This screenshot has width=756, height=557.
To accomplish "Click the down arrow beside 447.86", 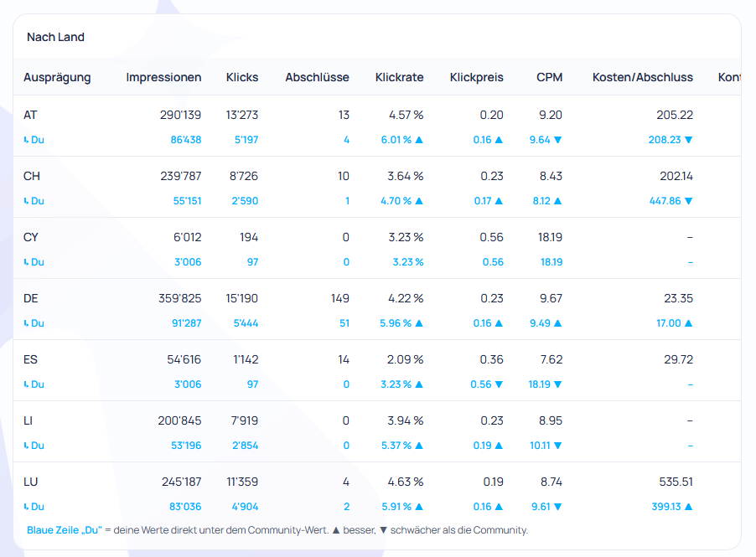I will [688, 201].
